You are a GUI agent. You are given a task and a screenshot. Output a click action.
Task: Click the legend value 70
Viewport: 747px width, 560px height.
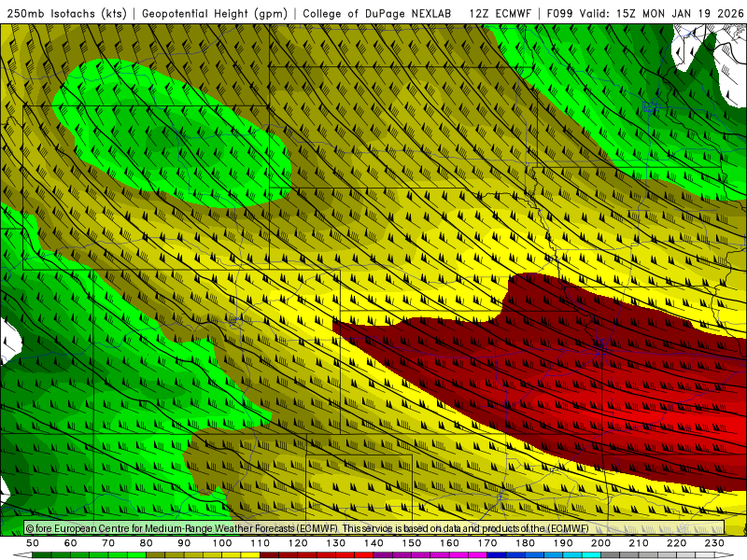[x=108, y=543]
